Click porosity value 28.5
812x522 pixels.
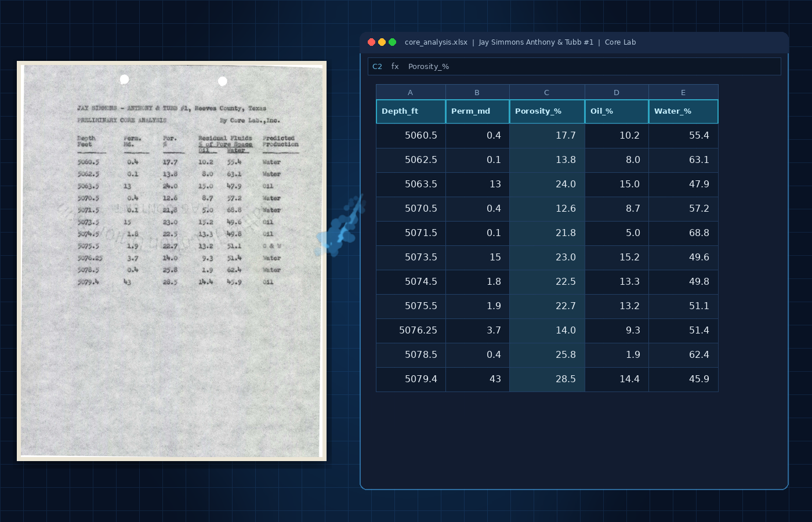click(547, 379)
